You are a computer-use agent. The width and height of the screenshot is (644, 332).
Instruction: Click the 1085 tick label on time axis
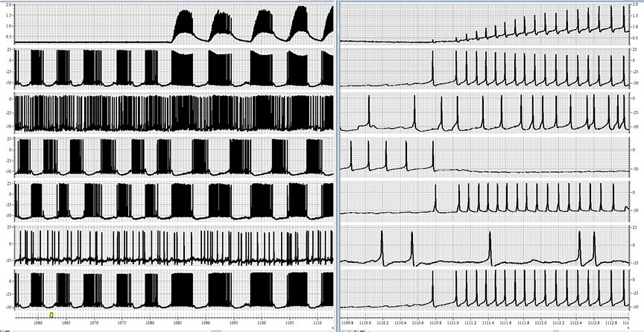coord(178,323)
